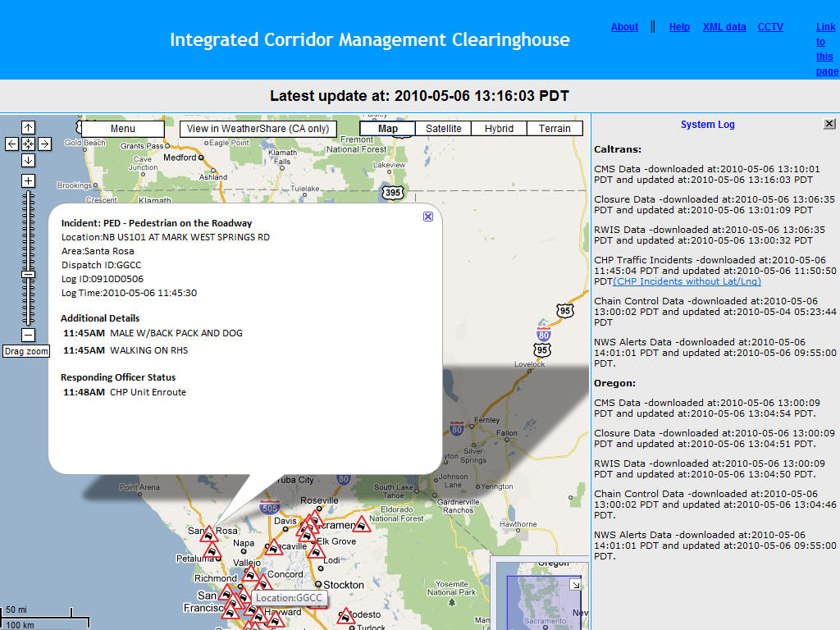Enable the Drag zoom control
Viewport: 840px width, 630px height.
tap(25, 351)
